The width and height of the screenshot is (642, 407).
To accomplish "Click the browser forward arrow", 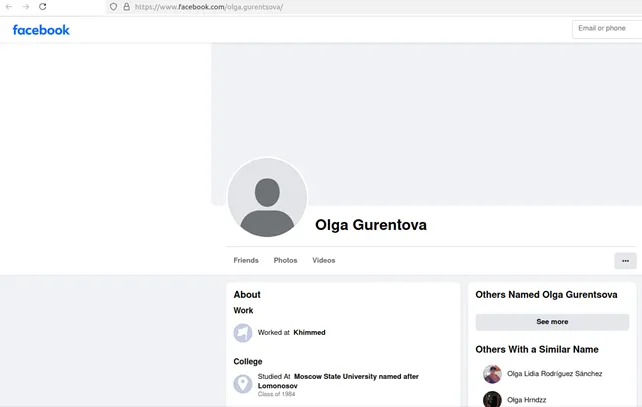I will pyautogui.click(x=25, y=6).
